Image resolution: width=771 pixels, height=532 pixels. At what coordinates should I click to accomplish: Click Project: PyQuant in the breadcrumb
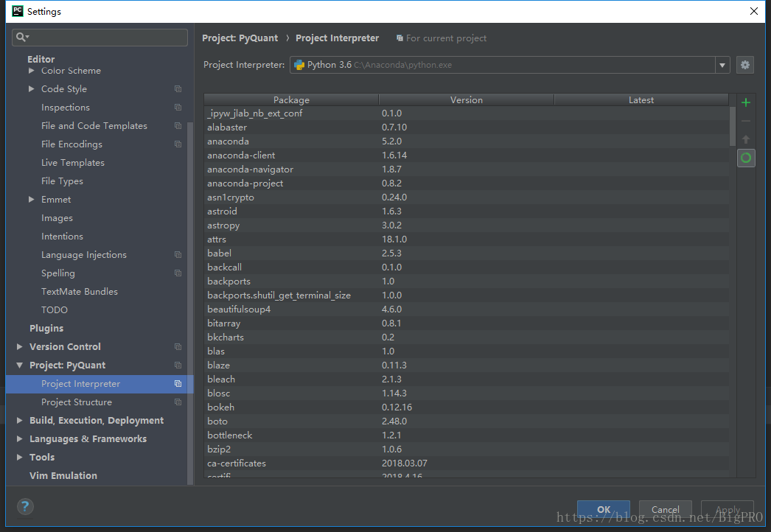[x=240, y=38]
